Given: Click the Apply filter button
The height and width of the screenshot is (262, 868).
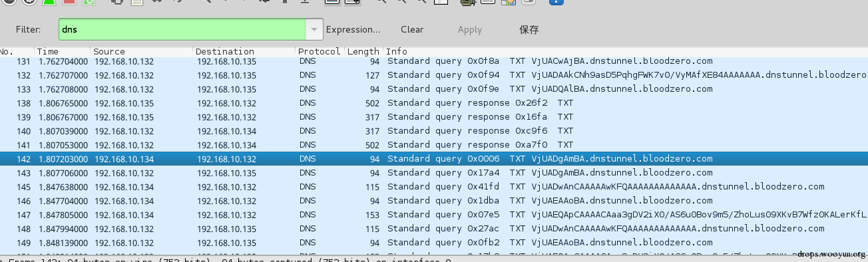Looking at the screenshot, I should [x=470, y=29].
